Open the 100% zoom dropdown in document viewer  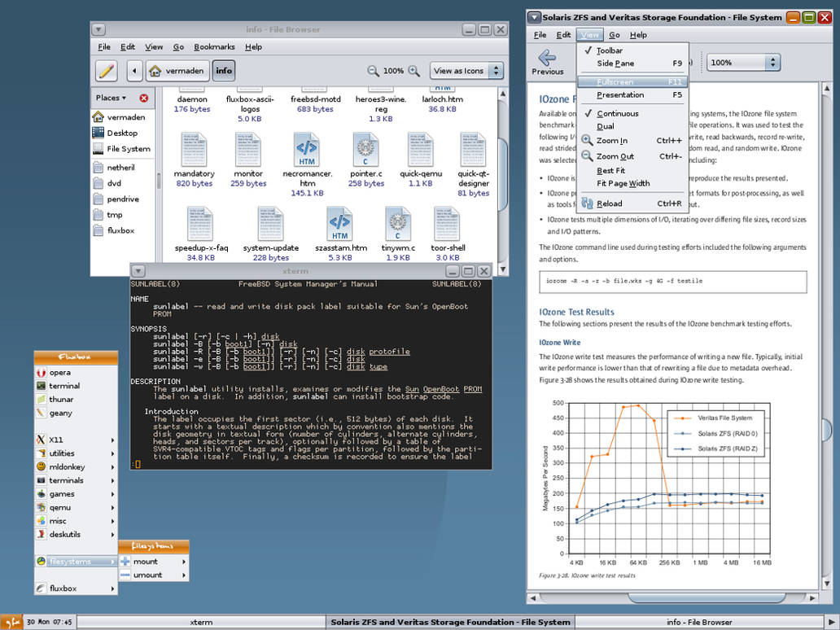coord(742,62)
